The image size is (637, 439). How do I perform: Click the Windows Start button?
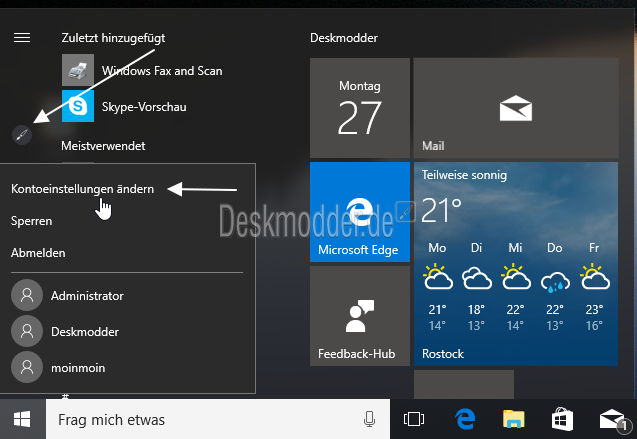[x=22, y=419]
